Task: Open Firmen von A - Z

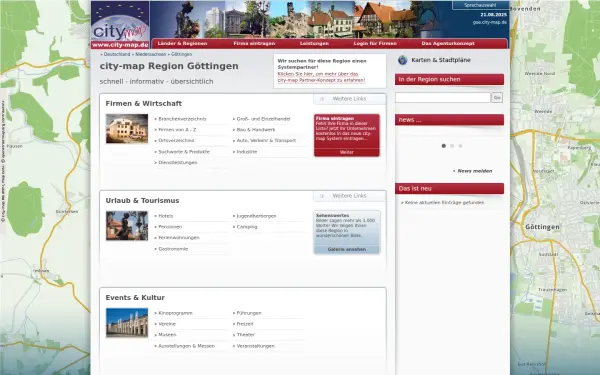Action: tap(177, 130)
